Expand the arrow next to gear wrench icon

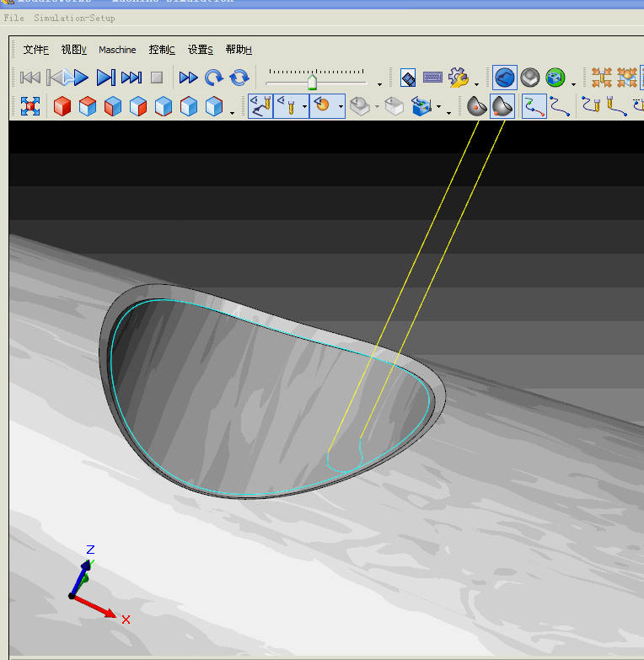click(x=476, y=84)
